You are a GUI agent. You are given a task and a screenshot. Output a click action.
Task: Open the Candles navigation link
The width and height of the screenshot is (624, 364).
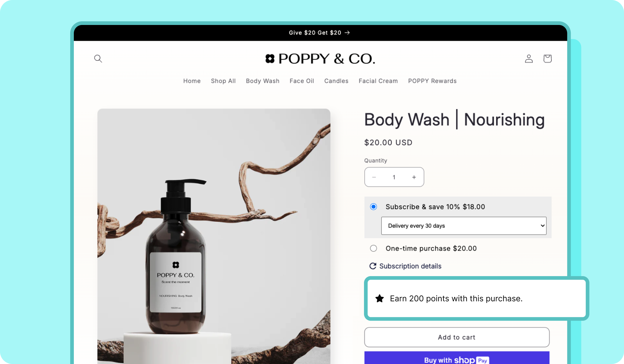[336, 81]
